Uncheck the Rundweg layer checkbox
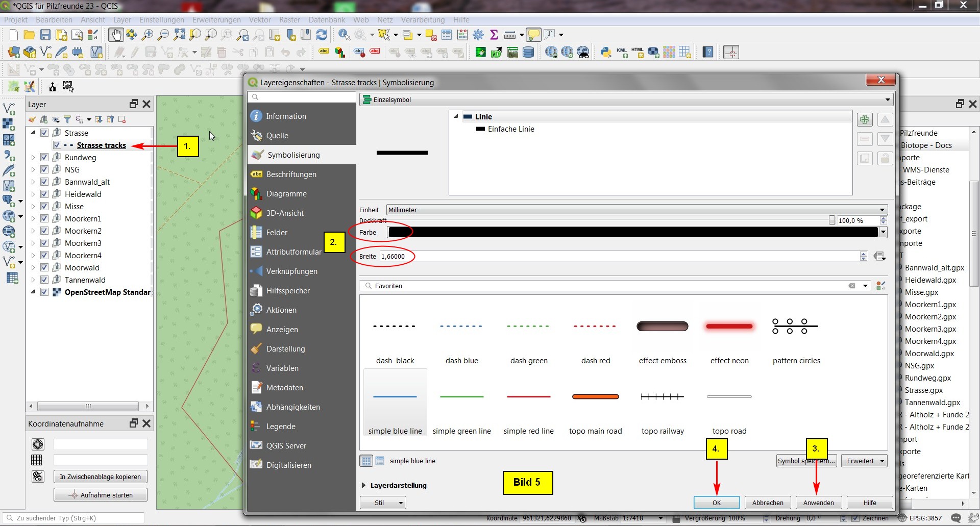Screen dimensions: 980x526 pos(44,157)
